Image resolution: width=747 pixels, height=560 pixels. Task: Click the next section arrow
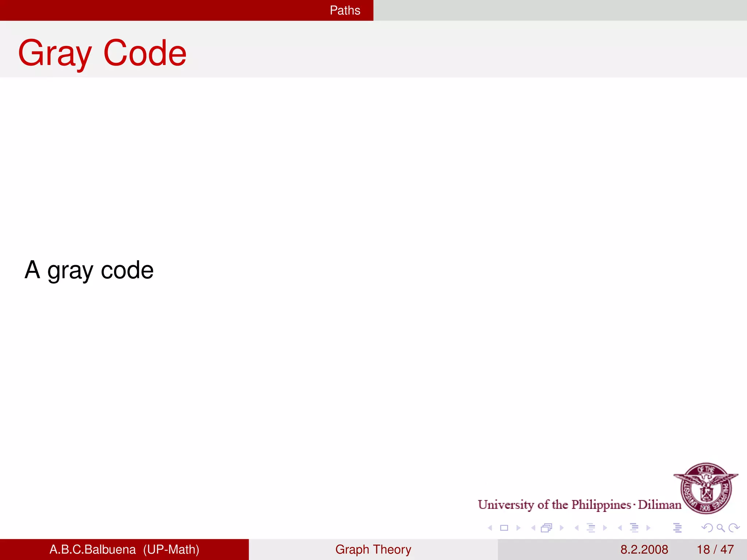click(x=648, y=528)
